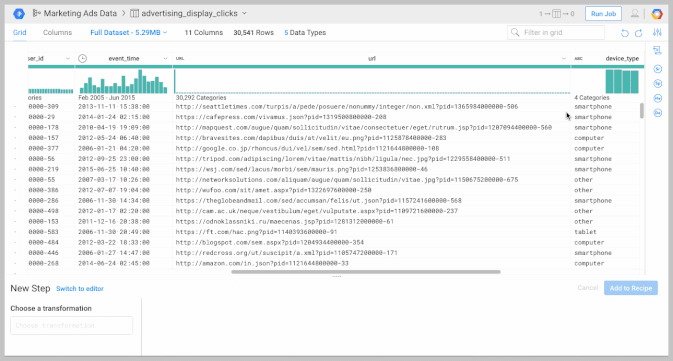
Task: Switch to the Columns tab
Action: click(57, 33)
